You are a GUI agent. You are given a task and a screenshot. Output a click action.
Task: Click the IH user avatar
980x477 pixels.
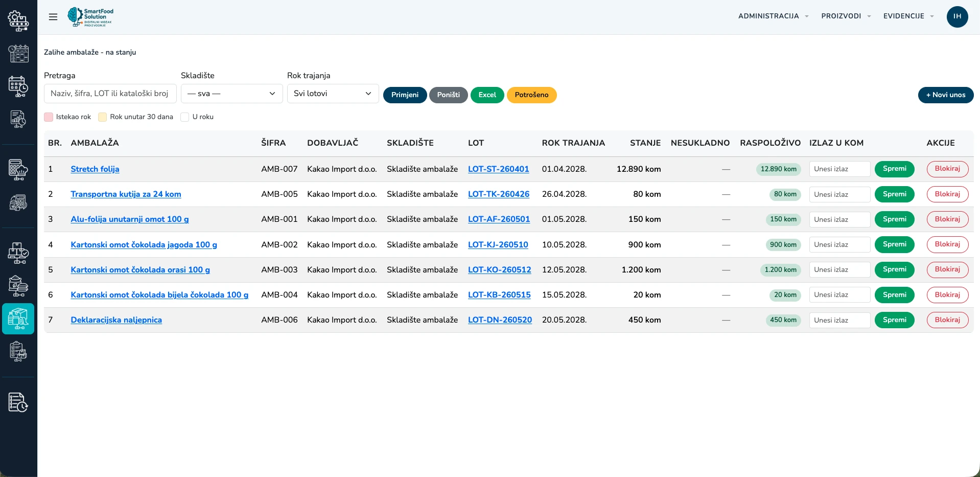957,16
